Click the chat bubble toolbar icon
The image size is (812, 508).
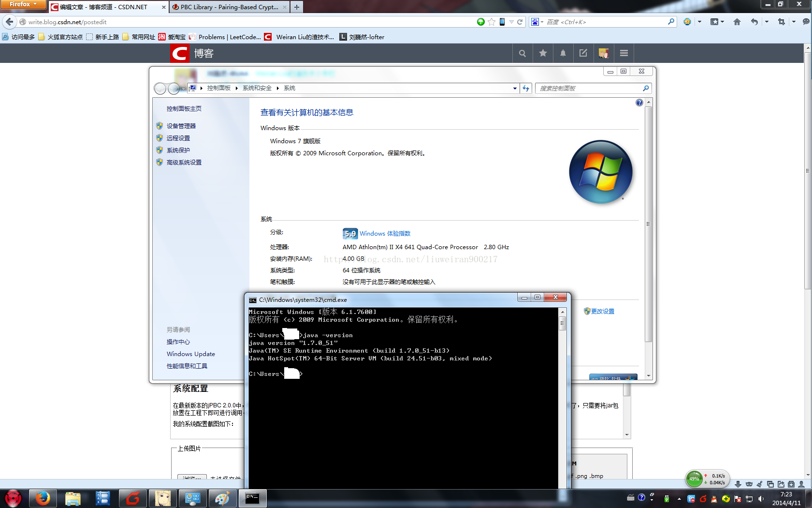pos(806,22)
